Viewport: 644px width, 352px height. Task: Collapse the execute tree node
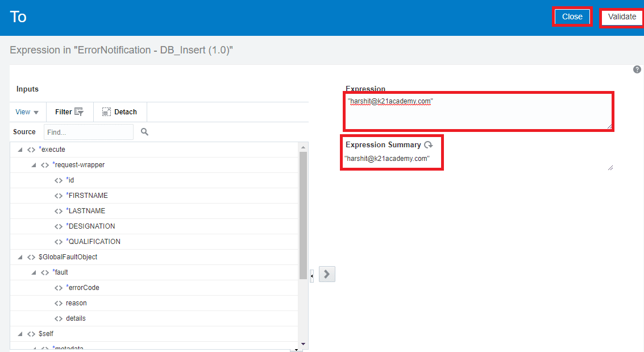(19, 149)
